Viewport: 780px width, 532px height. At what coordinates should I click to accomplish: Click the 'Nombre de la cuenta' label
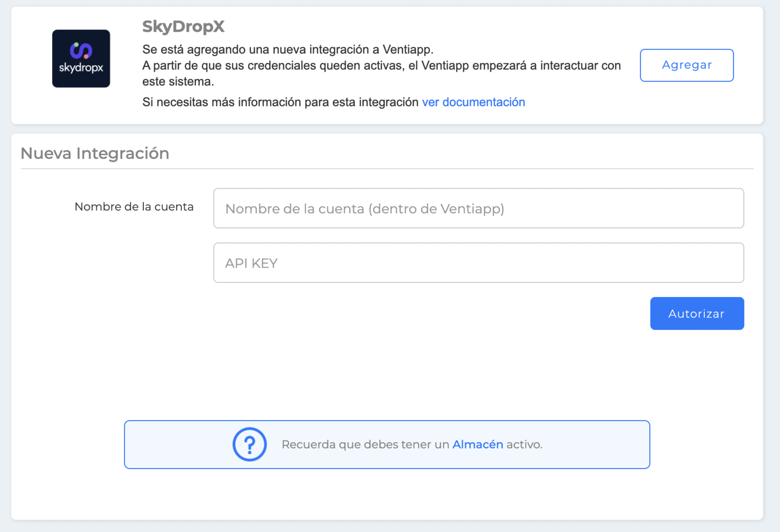[x=134, y=207]
